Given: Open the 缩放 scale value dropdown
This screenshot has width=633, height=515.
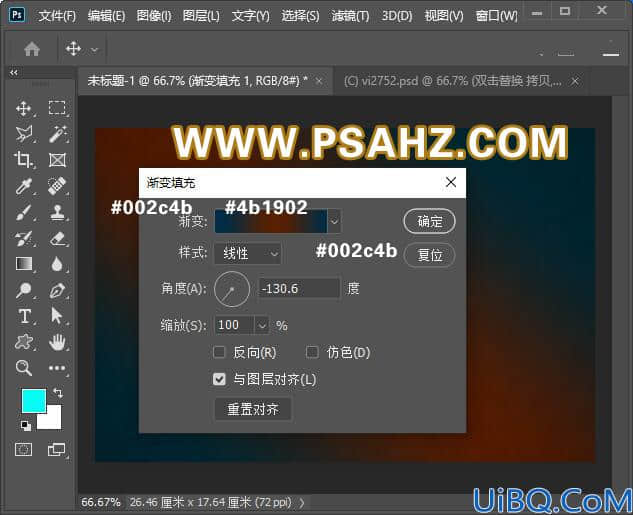Looking at the screenshot, I should [262, 325].
